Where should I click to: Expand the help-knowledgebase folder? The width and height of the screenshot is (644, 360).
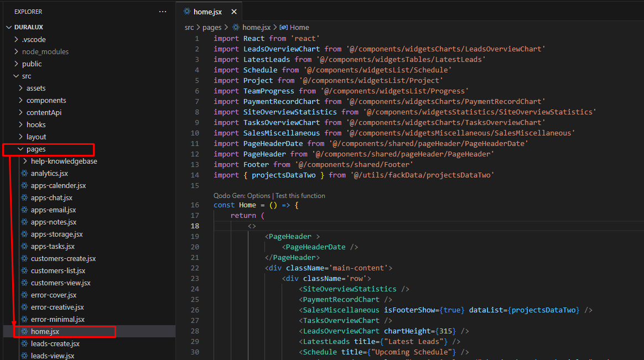[25, 161]
